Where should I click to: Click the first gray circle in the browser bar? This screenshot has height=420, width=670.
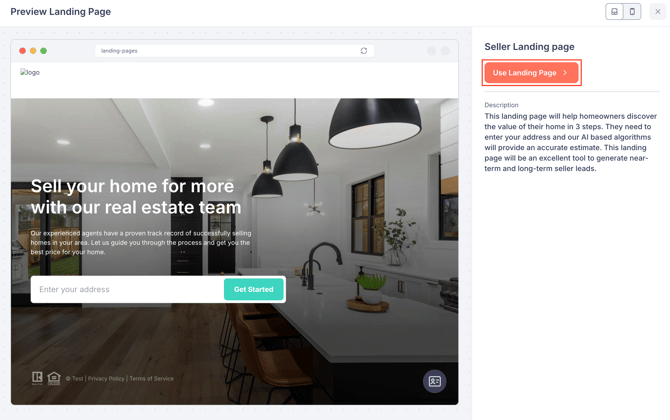(432, 51)
